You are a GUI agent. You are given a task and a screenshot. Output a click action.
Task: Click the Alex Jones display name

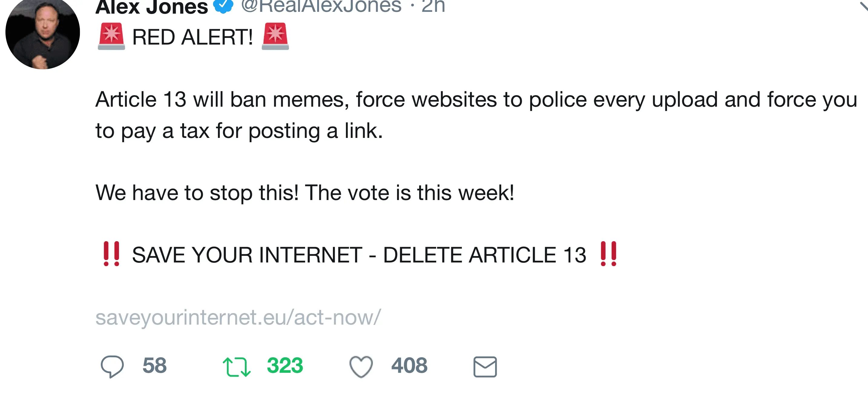coord(152,7)
